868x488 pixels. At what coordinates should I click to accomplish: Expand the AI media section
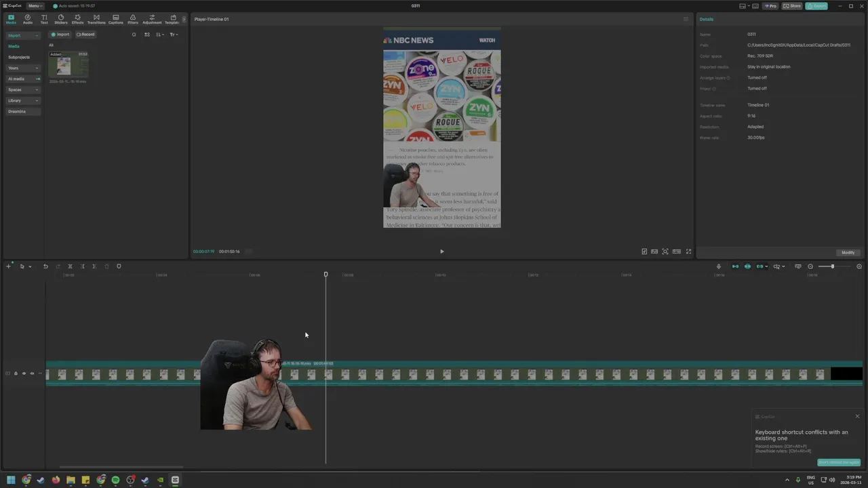click(23, 79)
